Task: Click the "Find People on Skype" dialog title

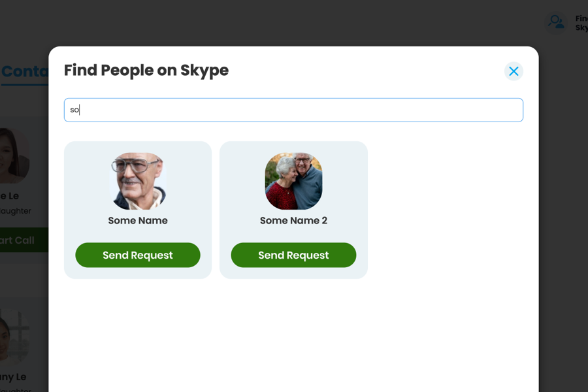Action: click(146, 71)
